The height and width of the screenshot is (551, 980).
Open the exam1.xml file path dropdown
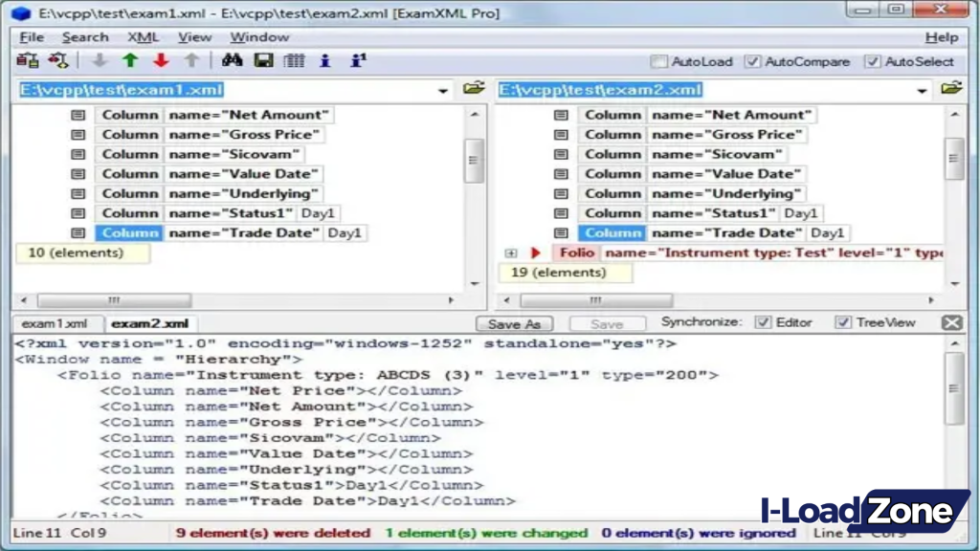point(442,89)
